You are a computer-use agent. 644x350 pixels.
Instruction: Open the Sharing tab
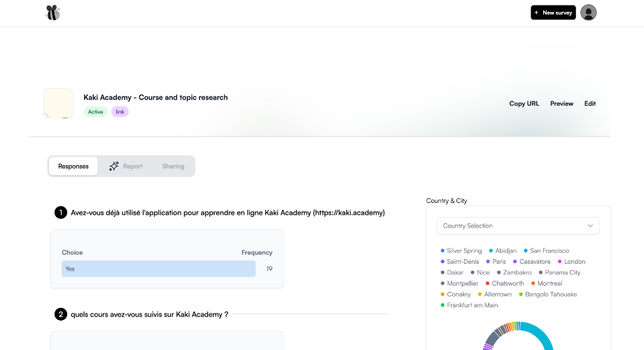(x=173, y=166)
